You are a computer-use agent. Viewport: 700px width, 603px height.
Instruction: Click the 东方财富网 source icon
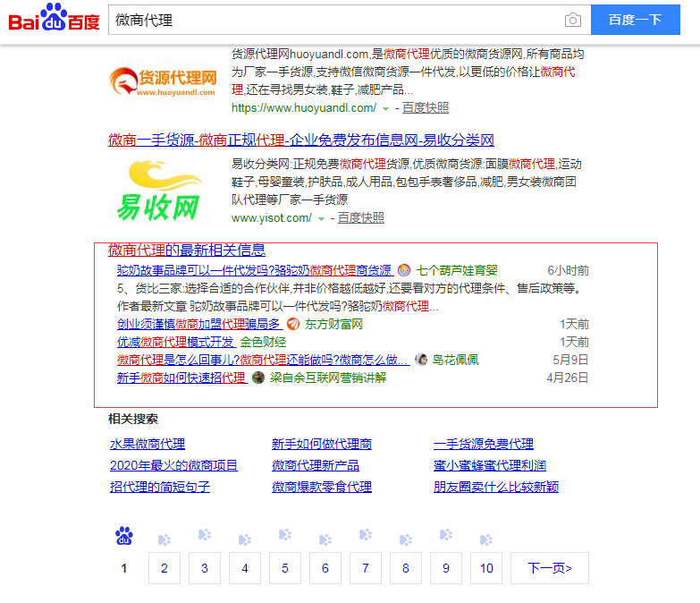pos(292,324)
